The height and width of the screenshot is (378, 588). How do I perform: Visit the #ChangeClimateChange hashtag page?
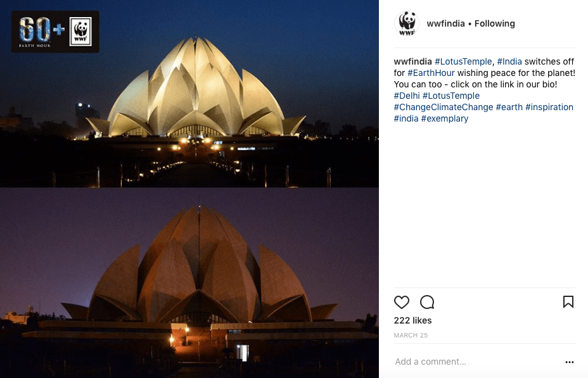point(444,107)
